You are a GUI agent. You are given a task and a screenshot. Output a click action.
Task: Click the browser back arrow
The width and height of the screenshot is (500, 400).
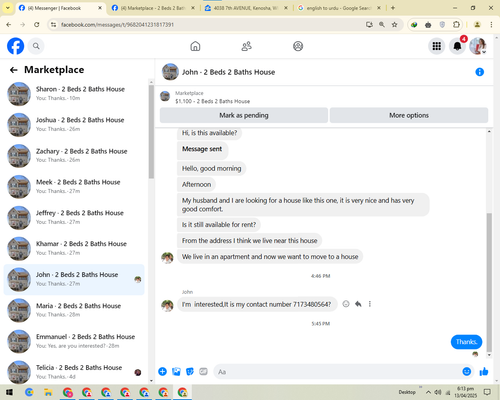pos(9,25)
